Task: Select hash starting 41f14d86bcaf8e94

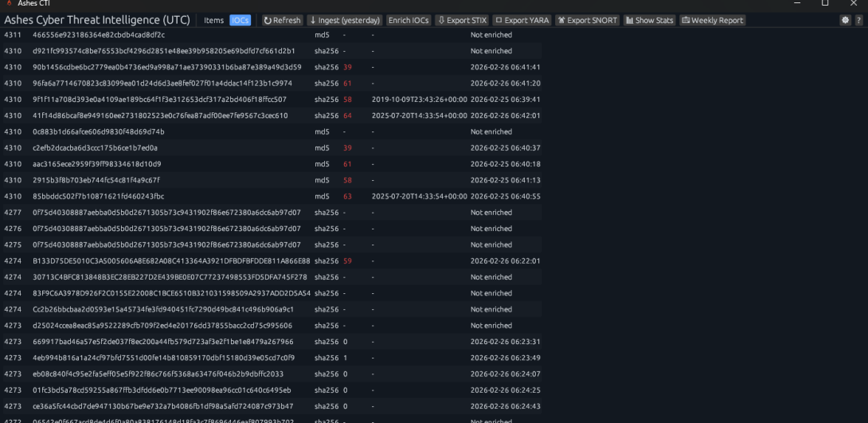Action: click(x=160, y=116)
